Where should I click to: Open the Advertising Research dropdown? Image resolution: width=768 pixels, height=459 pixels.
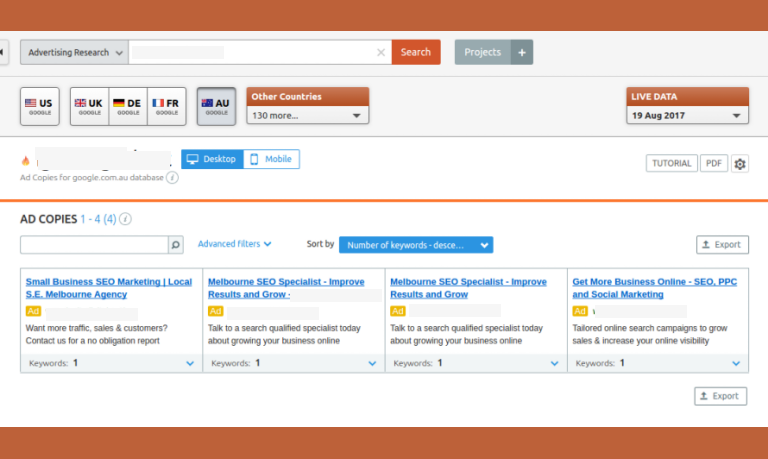click(x=74, y=53)
